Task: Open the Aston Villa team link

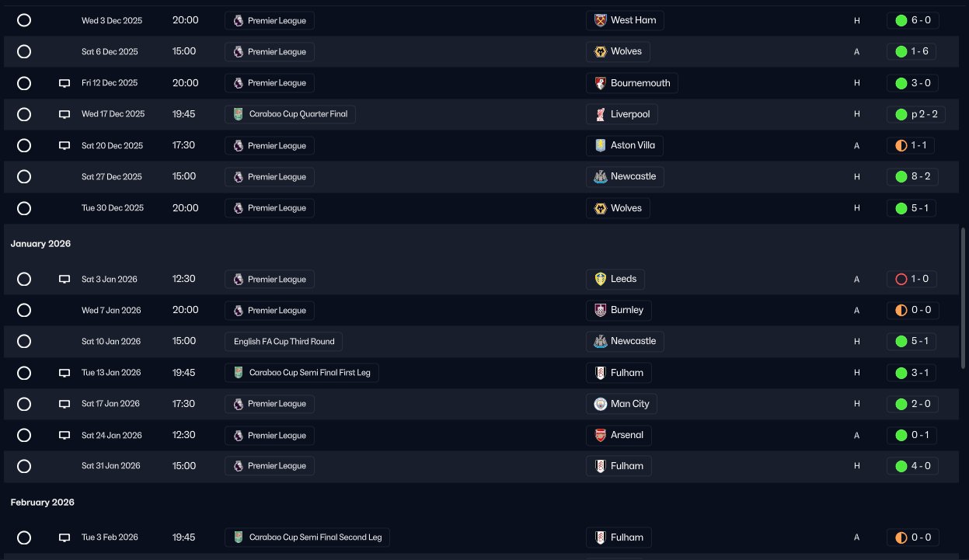Action: click(625, 145)
